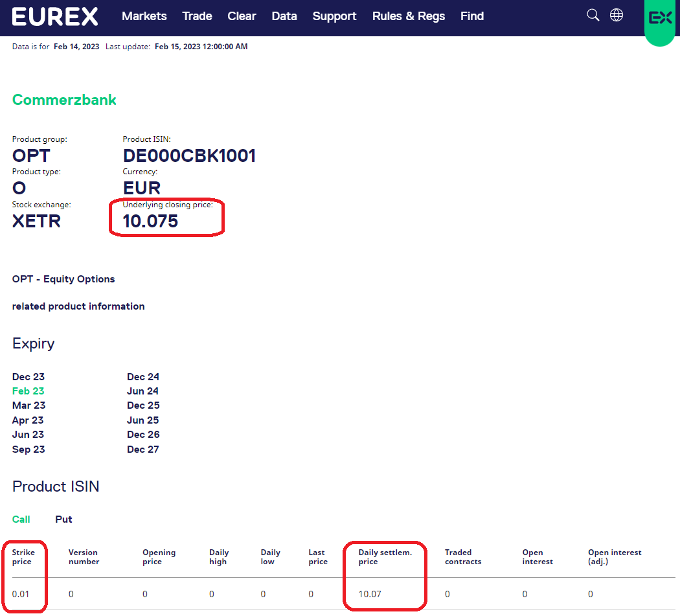Viewport: 680px width, 616px height.
Task: Open the Support menu
Action: point(334,16)
